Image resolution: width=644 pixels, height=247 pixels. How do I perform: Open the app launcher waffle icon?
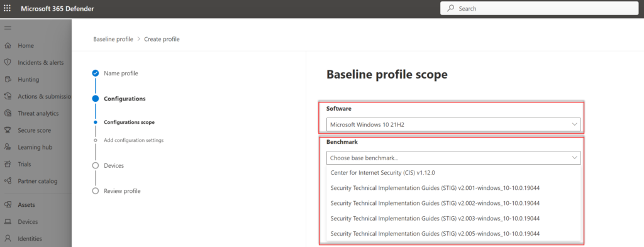[x=8, y=8]
